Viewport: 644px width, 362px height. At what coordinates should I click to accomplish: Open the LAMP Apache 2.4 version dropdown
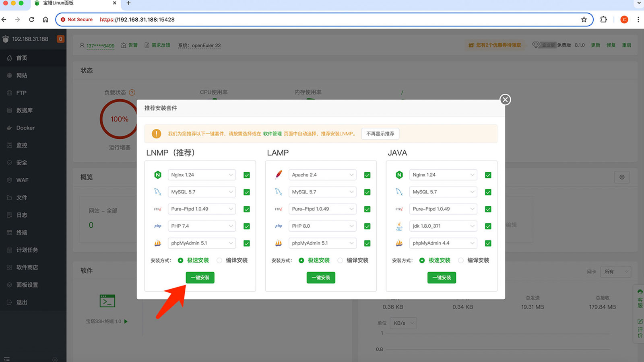[x=322, y=175]
